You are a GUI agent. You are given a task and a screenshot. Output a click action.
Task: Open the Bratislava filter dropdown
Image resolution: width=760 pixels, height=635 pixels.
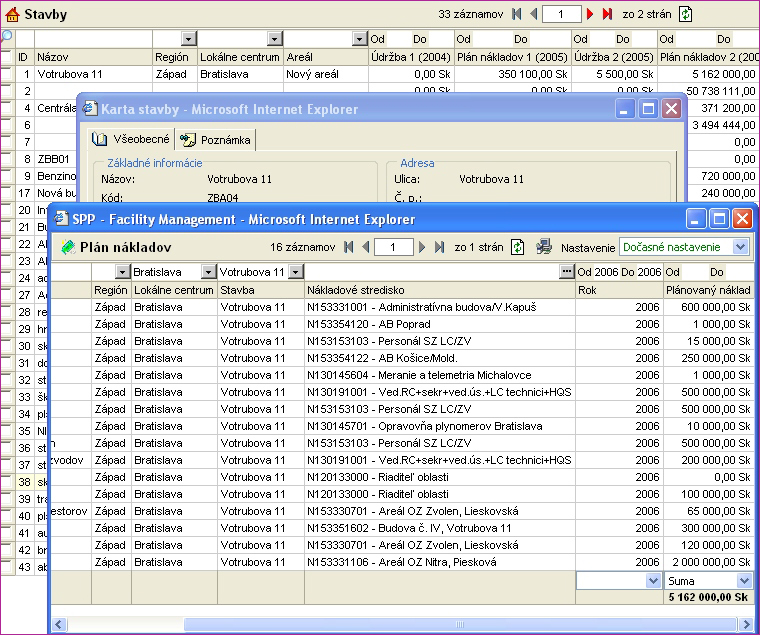[x=209, y=272]
